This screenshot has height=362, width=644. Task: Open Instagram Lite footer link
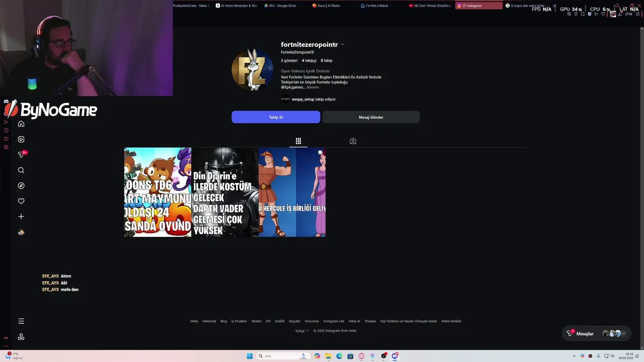coord(334,321)
